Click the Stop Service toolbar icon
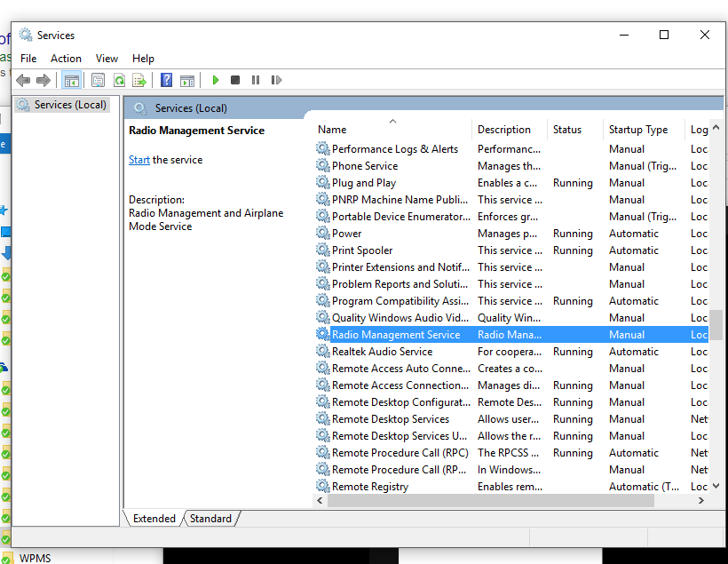This screenshot has height=564, width=728. (235, 80)
